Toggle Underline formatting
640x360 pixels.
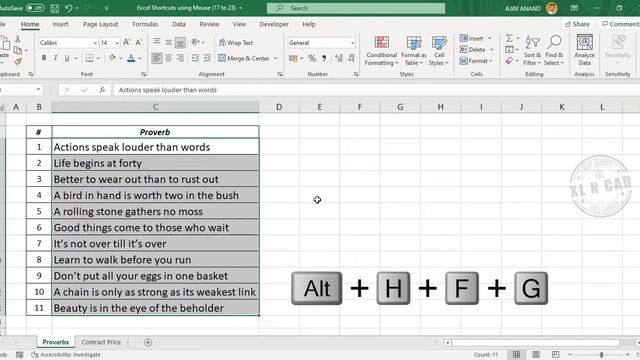point(67,58)
